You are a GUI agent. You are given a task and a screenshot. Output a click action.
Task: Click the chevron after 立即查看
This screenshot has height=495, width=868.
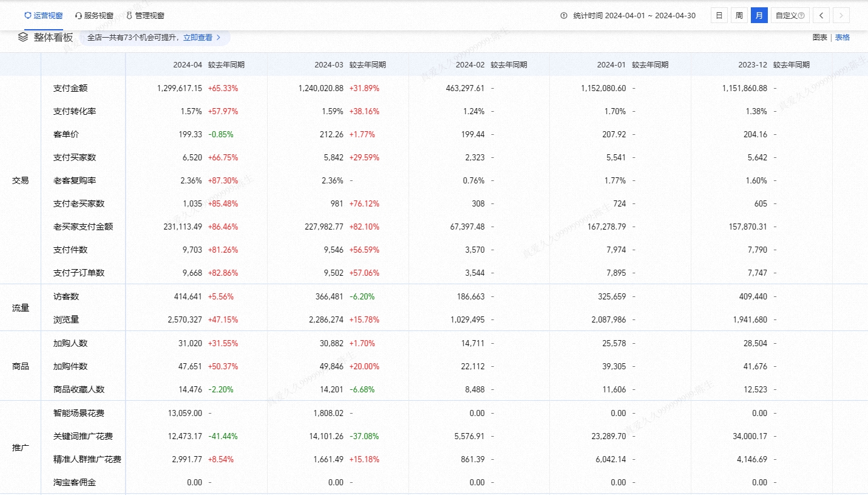219,38
